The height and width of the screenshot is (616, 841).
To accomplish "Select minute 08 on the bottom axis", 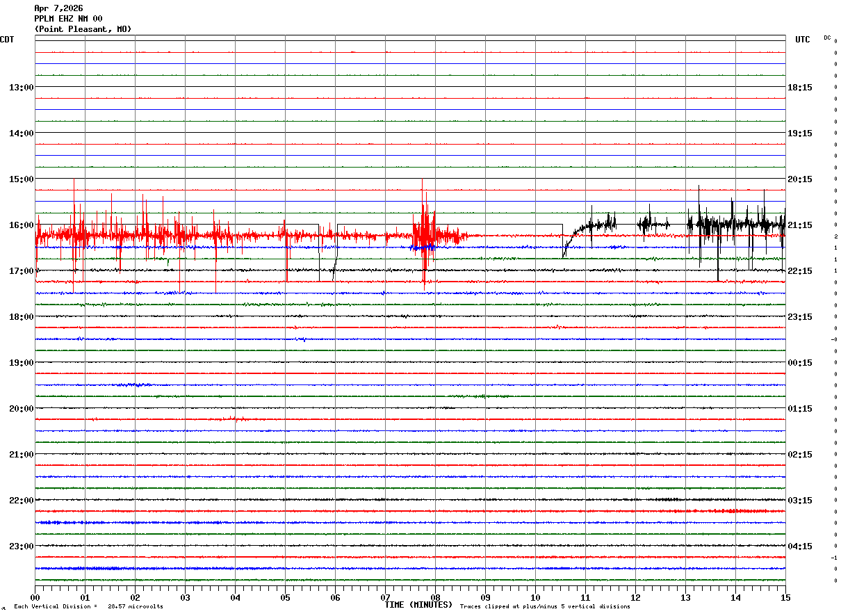I will [x=435, y=598].
